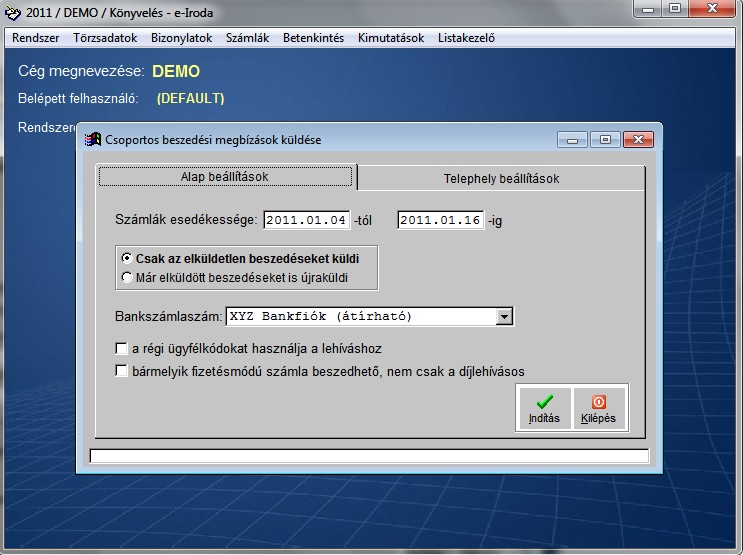This screenshot has width=743, height=555.
Task: Expand the Bankszámlaszám dropdown arrow
Action: (504, 317)
